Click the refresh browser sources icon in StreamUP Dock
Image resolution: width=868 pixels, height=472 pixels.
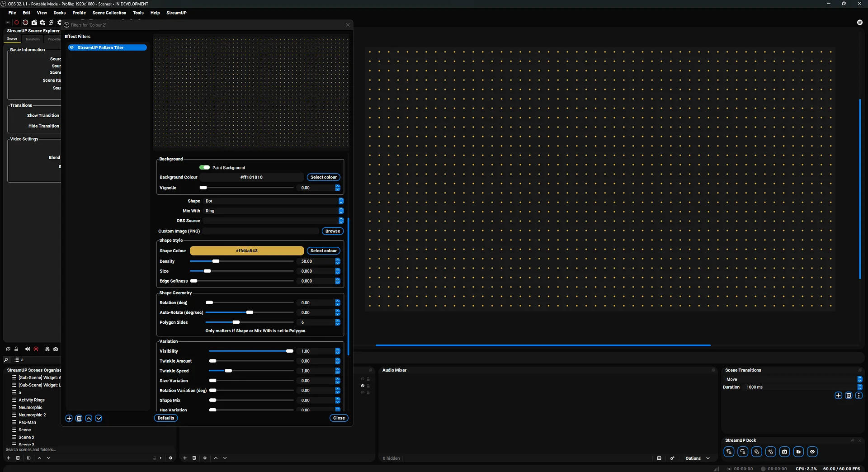tap(757, 452)
